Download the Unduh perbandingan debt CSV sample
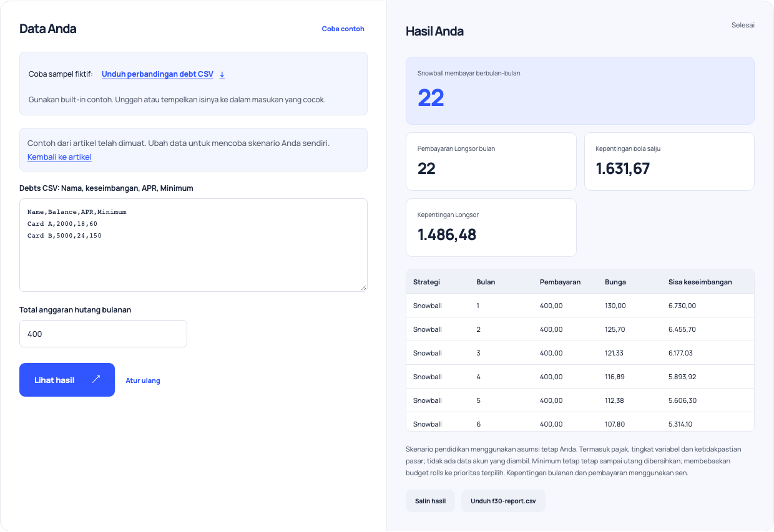774x532 pixels. coord(163,74)
